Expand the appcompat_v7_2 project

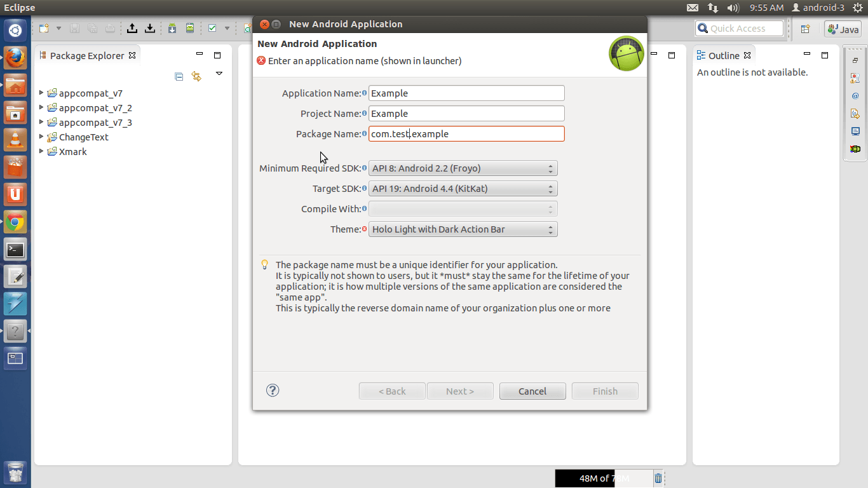(x=42, y=108)
